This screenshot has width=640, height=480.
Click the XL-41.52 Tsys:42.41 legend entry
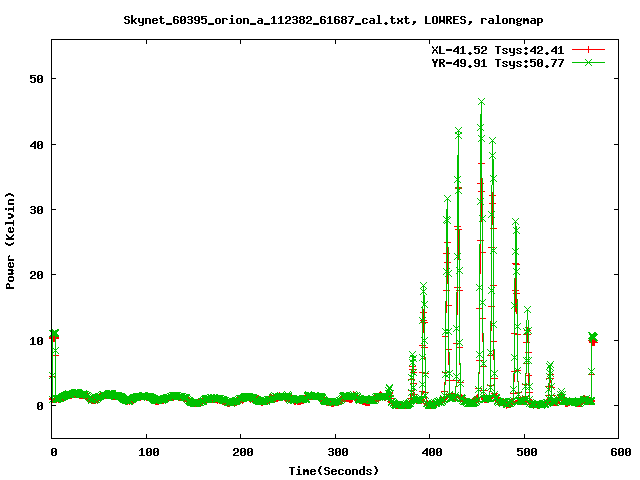tap(498, 50)
